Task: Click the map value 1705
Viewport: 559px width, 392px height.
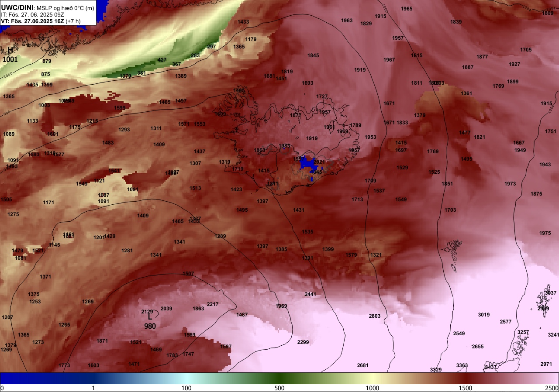Action: tap(526, 50)
